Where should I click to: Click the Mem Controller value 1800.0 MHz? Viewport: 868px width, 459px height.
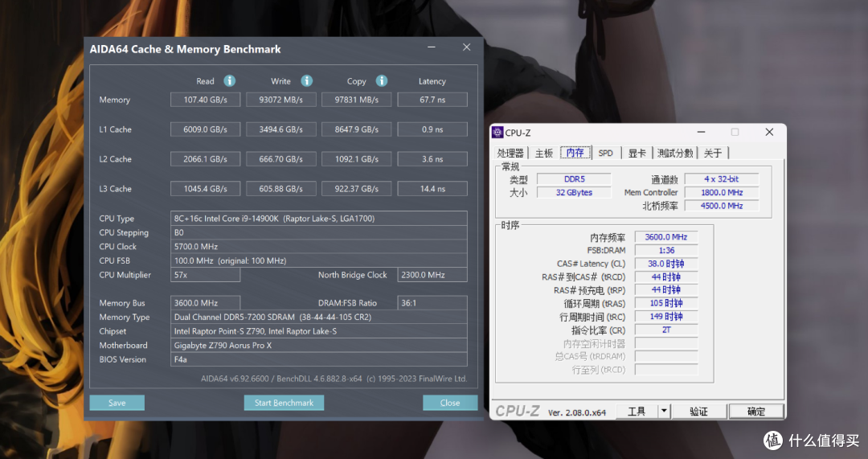pyautogui.click(x=721, y=192)
